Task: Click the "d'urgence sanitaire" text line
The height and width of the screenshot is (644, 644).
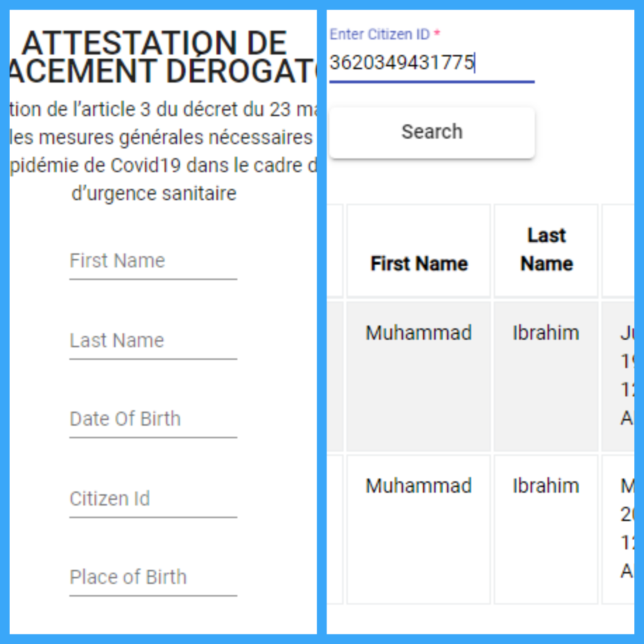Action: [154, 194]
